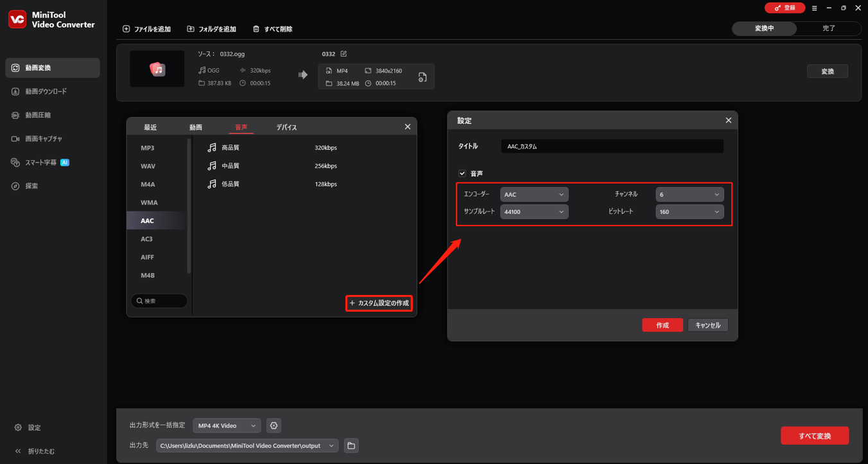Viewport: 868px width, 464px height.
Task: Click the タイトル field showing AAC_カスタム
Action: [611, 146]
